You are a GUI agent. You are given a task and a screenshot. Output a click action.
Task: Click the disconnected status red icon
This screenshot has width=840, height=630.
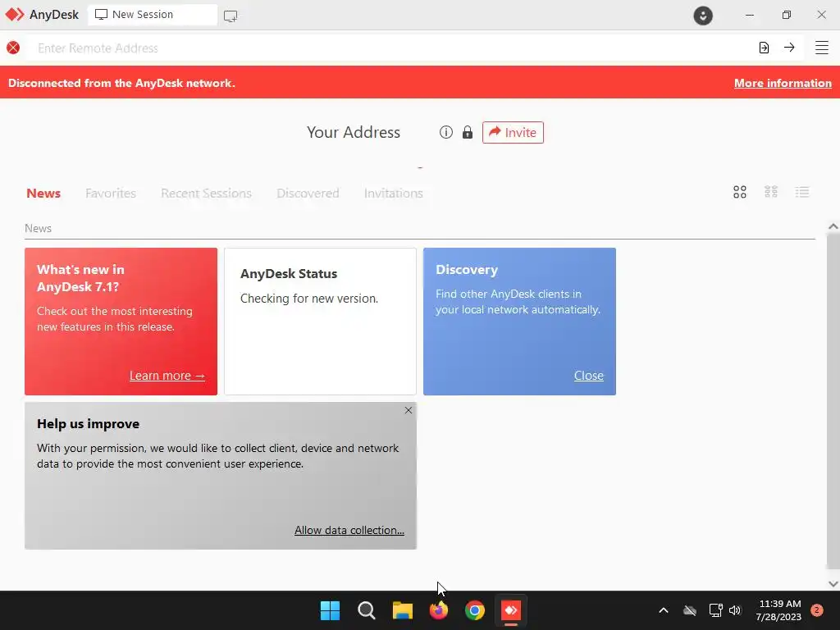(x=13, y=48)
